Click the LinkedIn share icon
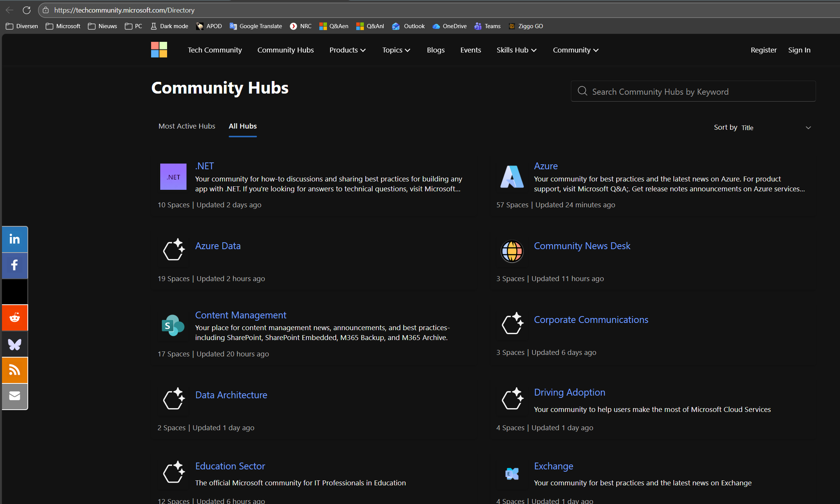The width and height of the screenshot is (840, 504). [14, 239]
